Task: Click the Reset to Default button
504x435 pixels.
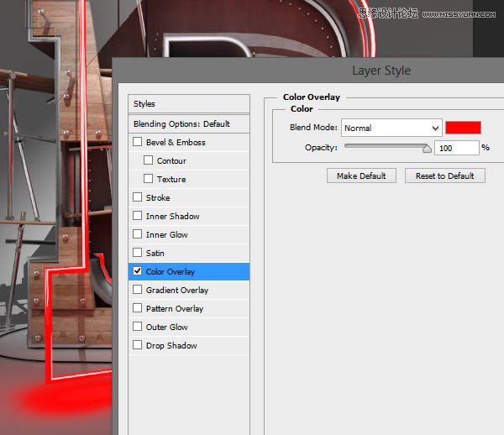Action: click(445, 176)
